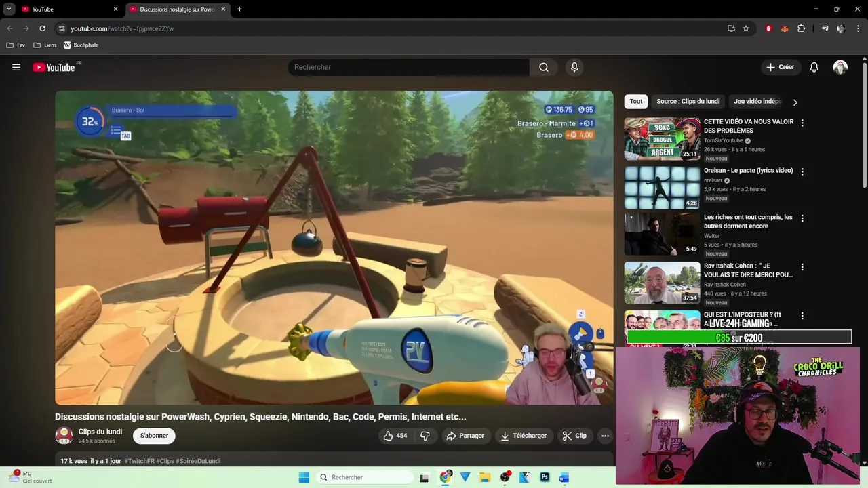Open Clips du lundi channel name
Image resolution: width=868 pixels, height=488 pixels.
click(100, 432)
